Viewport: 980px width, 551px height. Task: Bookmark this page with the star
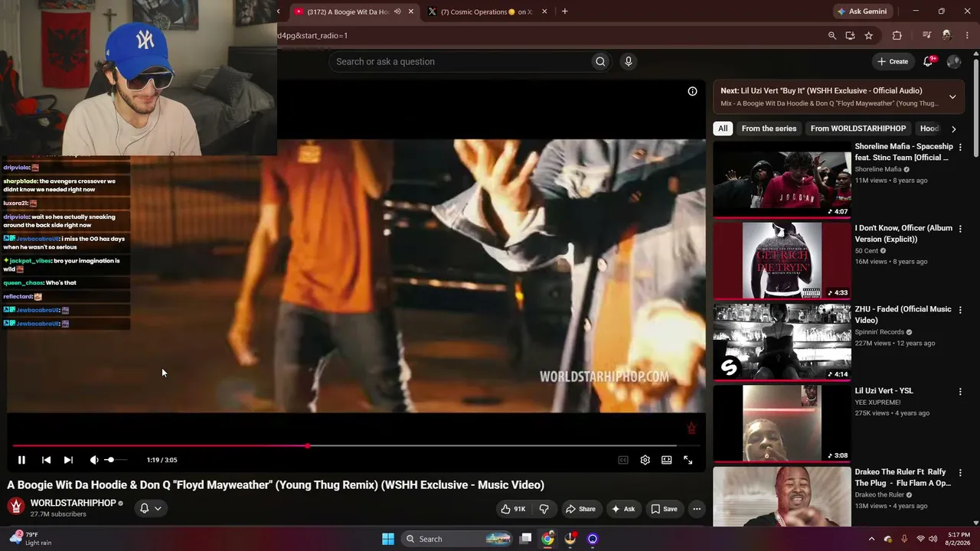pos(868,35)
